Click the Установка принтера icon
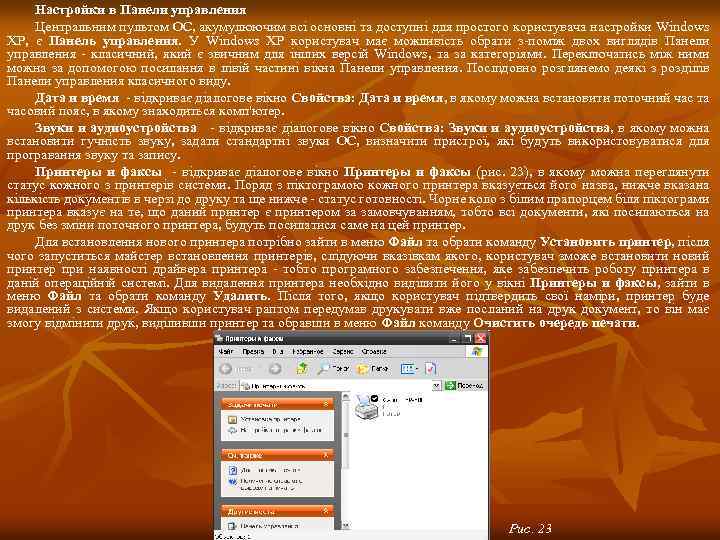The height and width of the screenshot is (540, 720). (x=232, y=419)
